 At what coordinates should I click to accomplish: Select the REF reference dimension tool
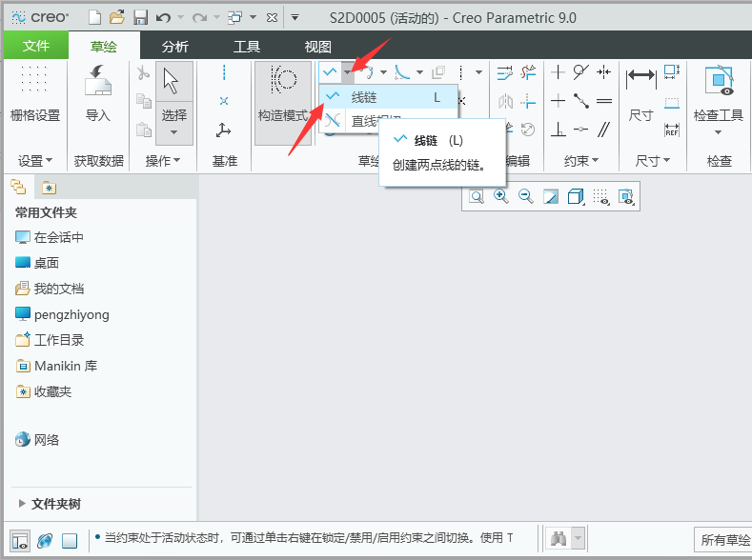click(x=671, y=130)
